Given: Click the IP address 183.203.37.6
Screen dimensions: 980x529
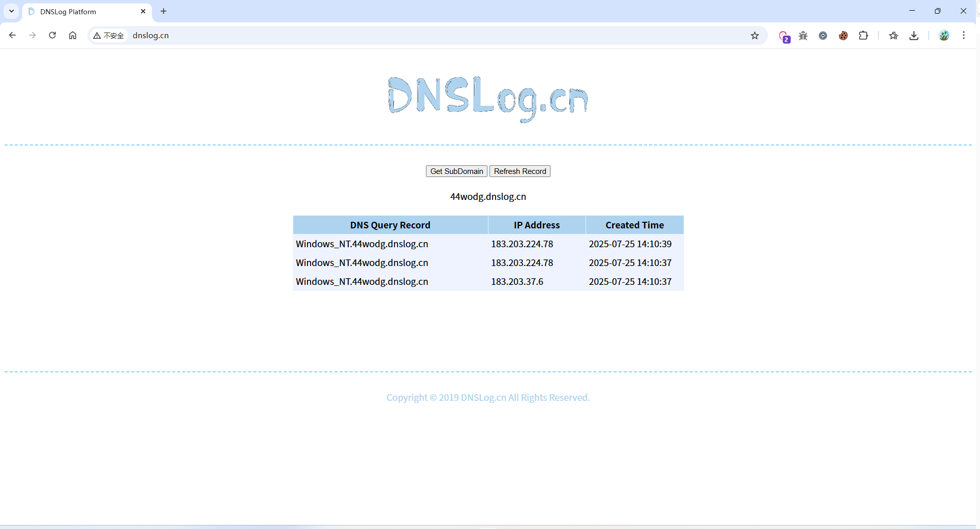Looking at the screenshot, I should pyautogui.click(x=517, y=282).
